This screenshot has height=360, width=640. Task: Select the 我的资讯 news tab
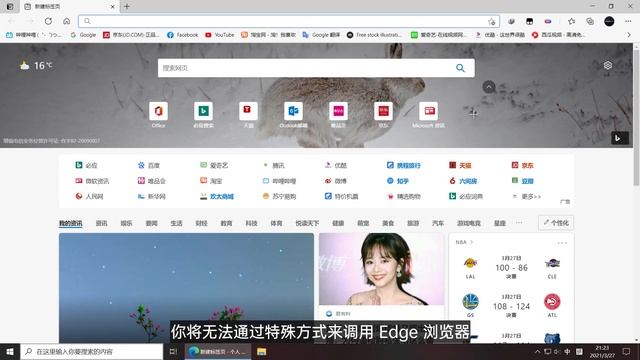(71, 223)
